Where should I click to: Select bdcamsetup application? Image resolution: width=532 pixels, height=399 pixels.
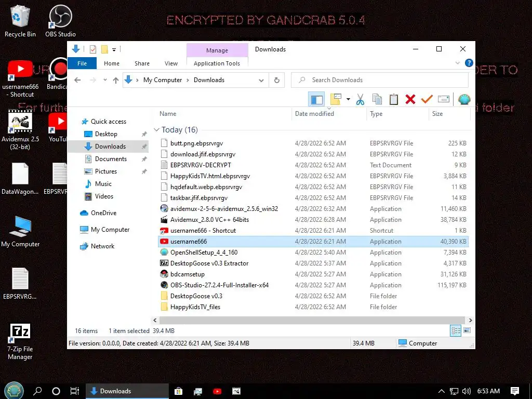tap(187, 274)
